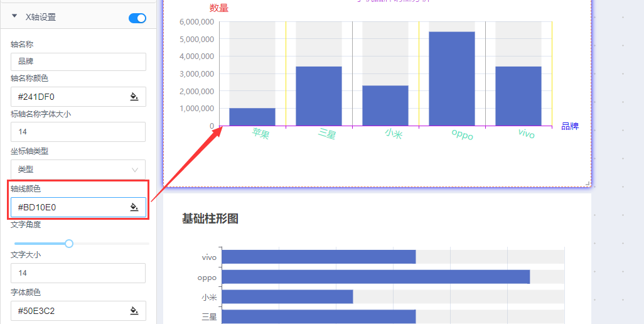Click the 品牌 axis name beside the chart
The height and width of the screenshot is (324, 644).
[x=570, y=126]
